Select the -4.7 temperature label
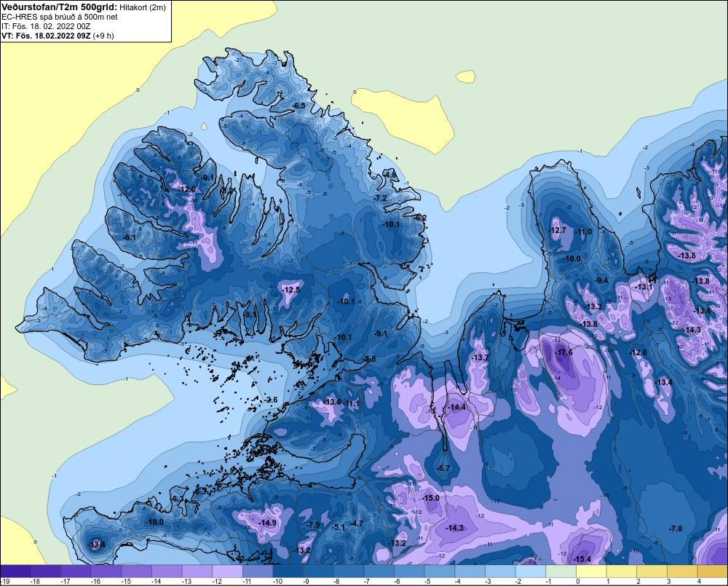 [357, 523]
